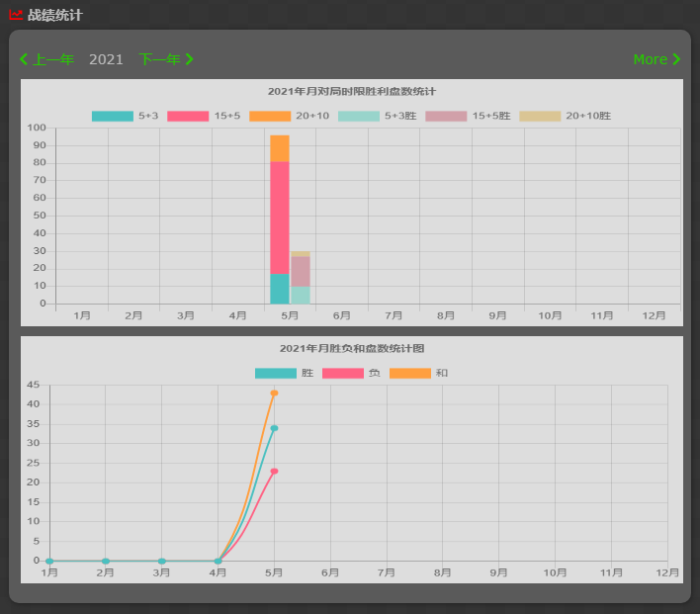Click the orange 20+10 bar segment in May
This screenshot has height=614, width=700.
[x=280, y=148]
